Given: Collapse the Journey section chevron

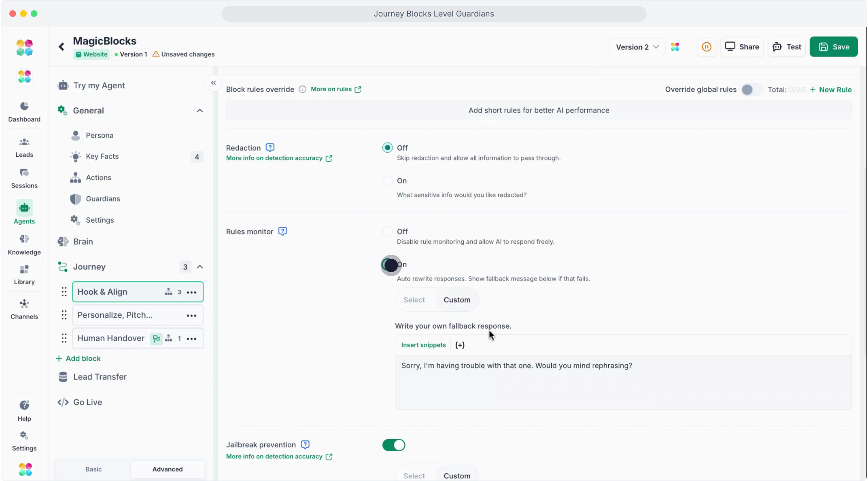Looking at the screenshot, I should coord(200,267).
